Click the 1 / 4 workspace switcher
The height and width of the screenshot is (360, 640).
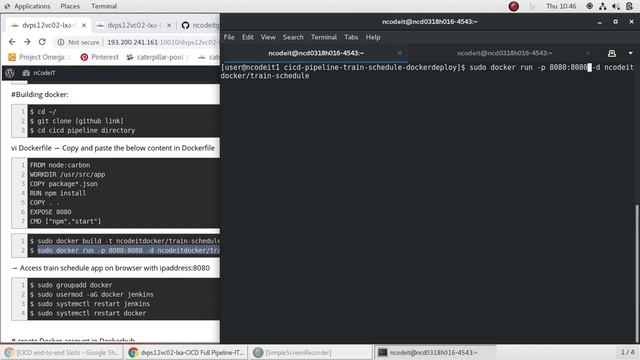point(627,352)
